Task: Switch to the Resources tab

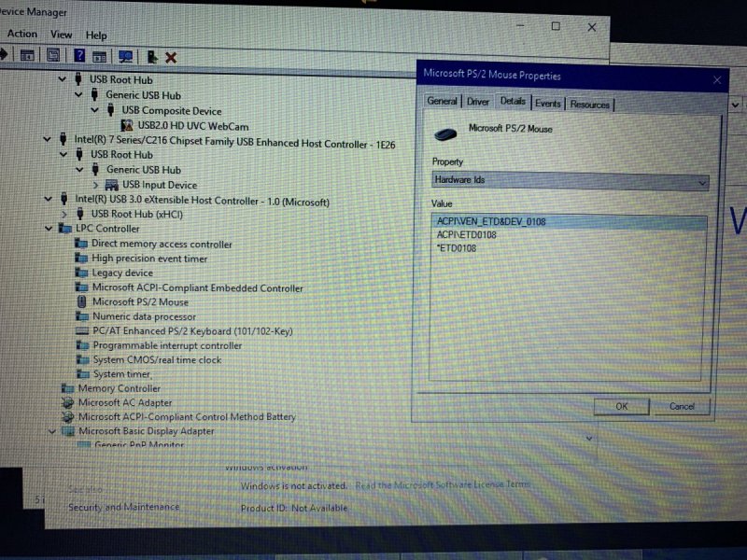Action: (x=590, y=105)
